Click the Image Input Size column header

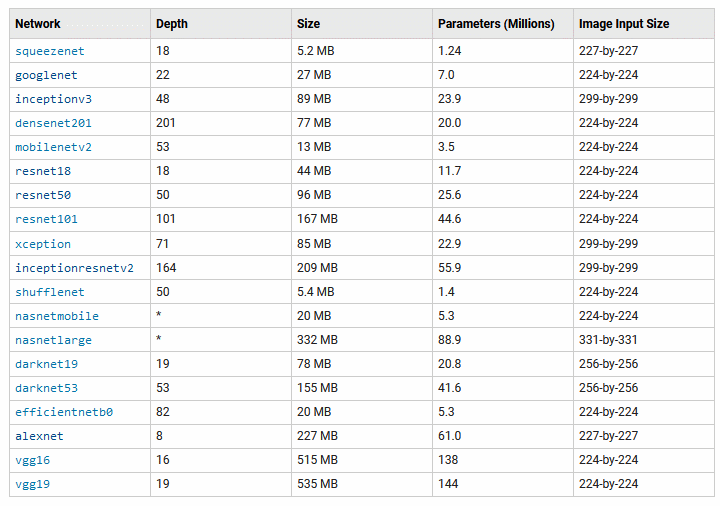[x=624, y=24]
